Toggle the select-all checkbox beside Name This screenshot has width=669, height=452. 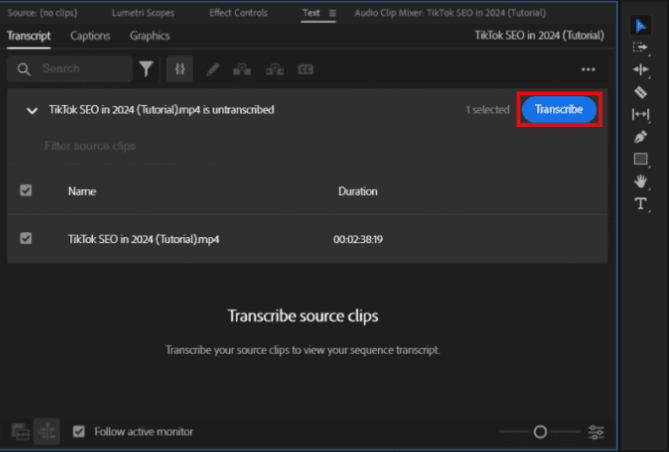[26, 190]
